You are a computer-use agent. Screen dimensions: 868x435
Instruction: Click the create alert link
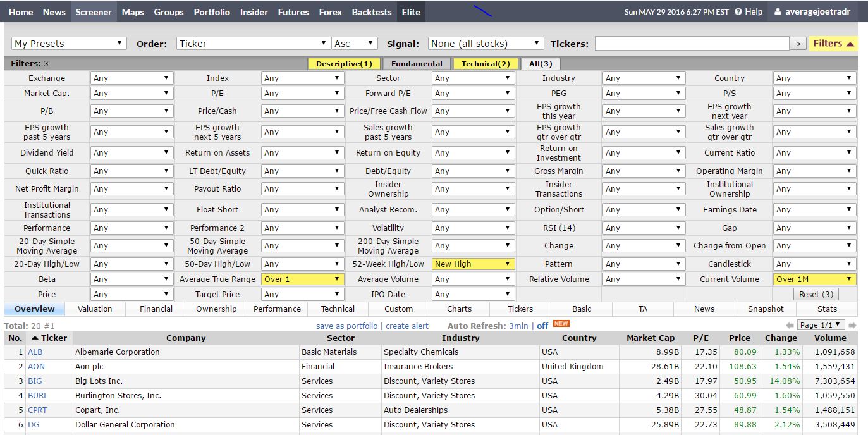point(407,326)
